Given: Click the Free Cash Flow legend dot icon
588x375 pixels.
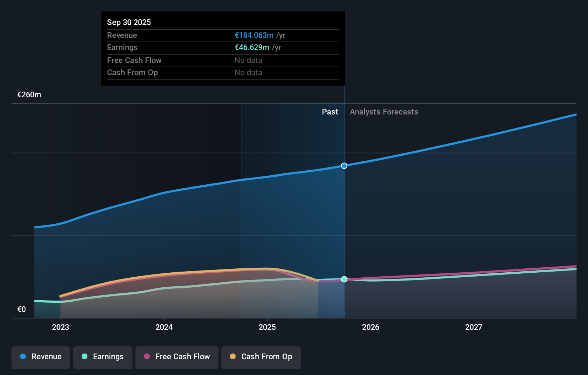Looking at the screenshot, I should click(147, 357).
